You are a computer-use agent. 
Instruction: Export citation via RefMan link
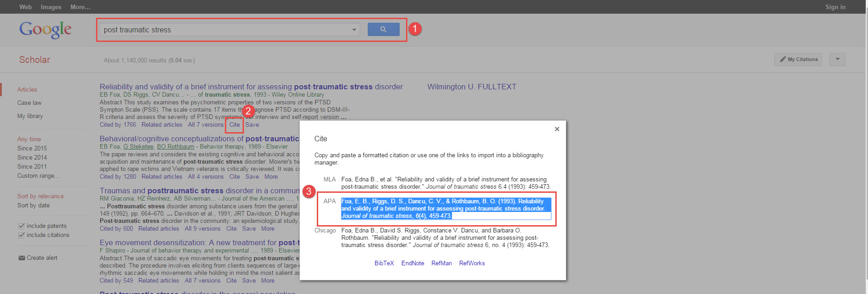tap(442, 263)
